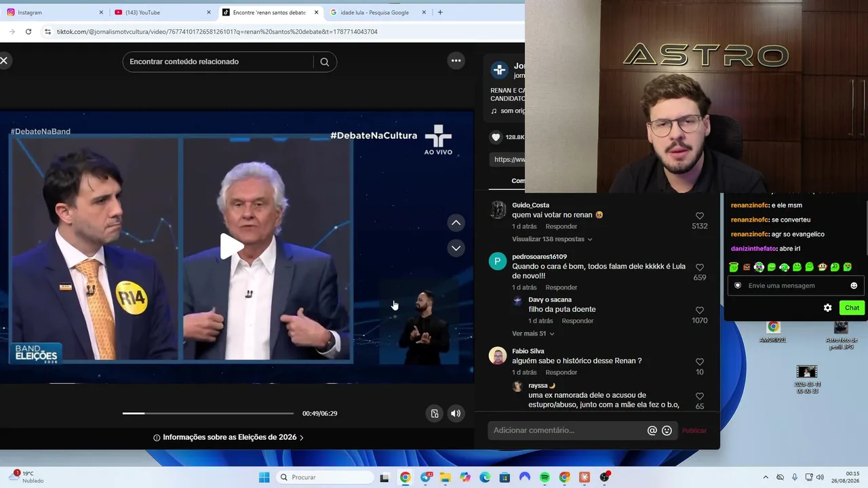The image size is (868, 488).
Task: Like Guido_Costa's comment
Action: [700, 216]
